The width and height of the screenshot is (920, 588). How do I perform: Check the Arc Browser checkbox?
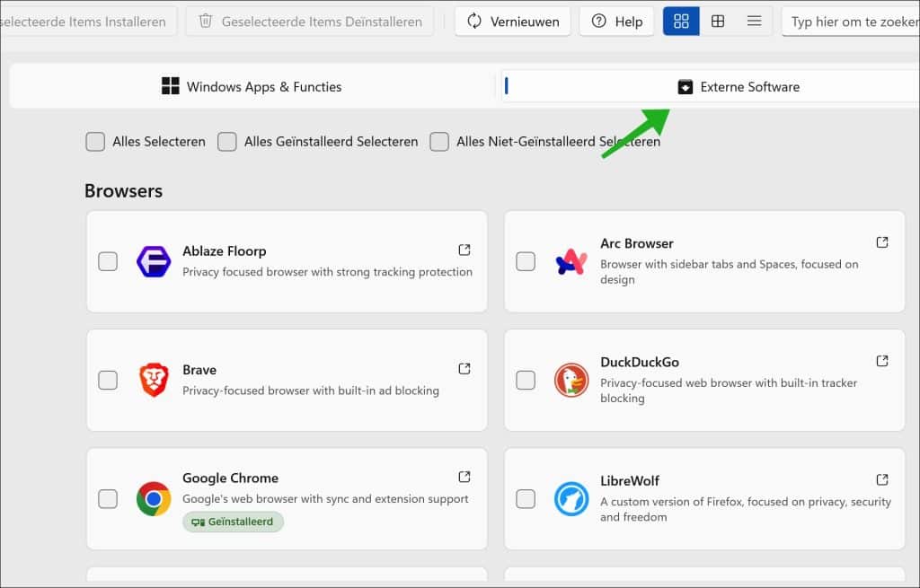point(526,261)
